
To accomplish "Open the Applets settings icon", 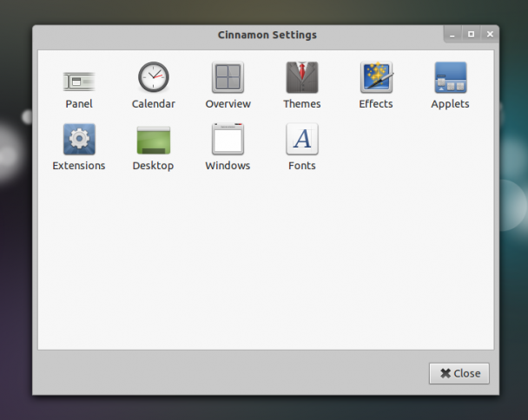I will 451,77.
